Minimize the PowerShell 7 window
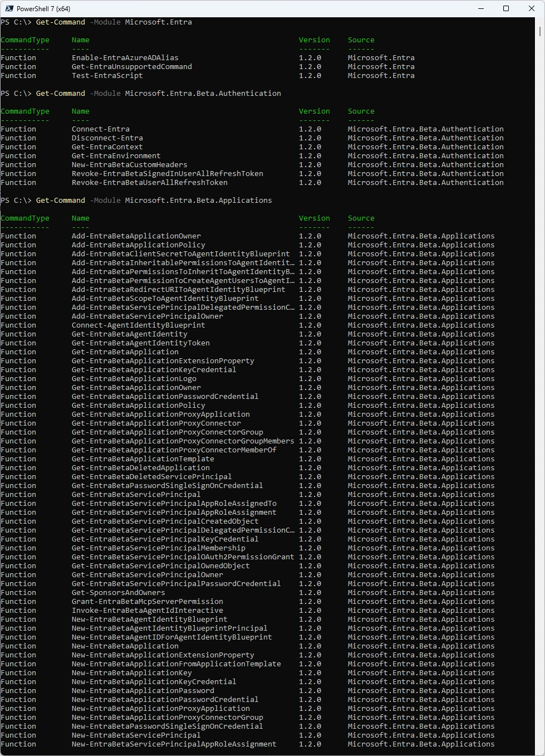Screen dimensions: 545x756 point(480,8)
